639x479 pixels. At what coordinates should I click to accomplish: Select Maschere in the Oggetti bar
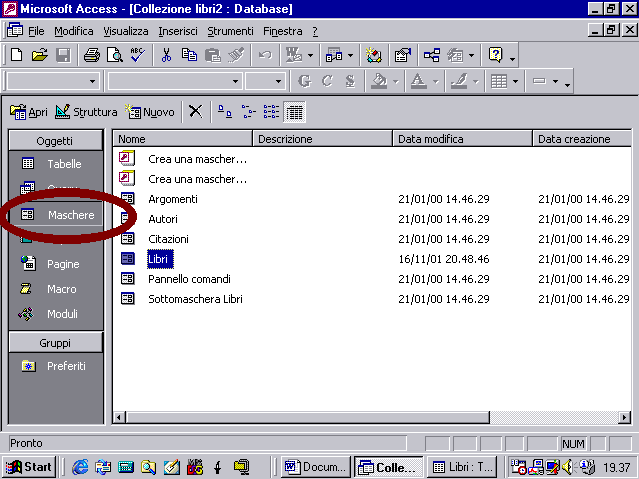[x=55, y=215]
